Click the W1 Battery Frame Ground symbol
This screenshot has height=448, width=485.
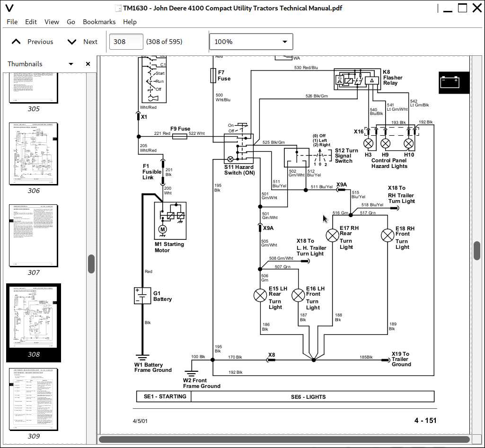[142, 358]
